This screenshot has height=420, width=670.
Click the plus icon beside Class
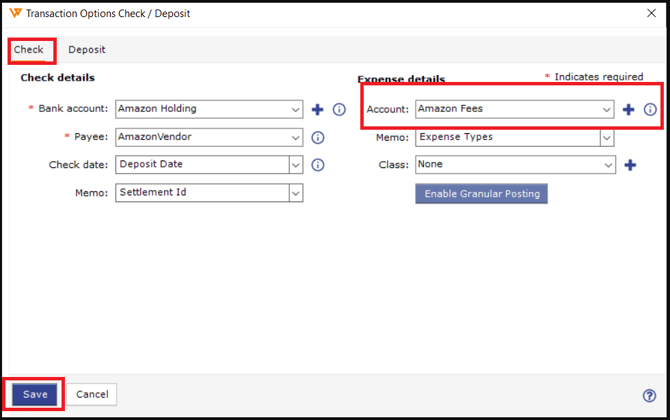630,165
